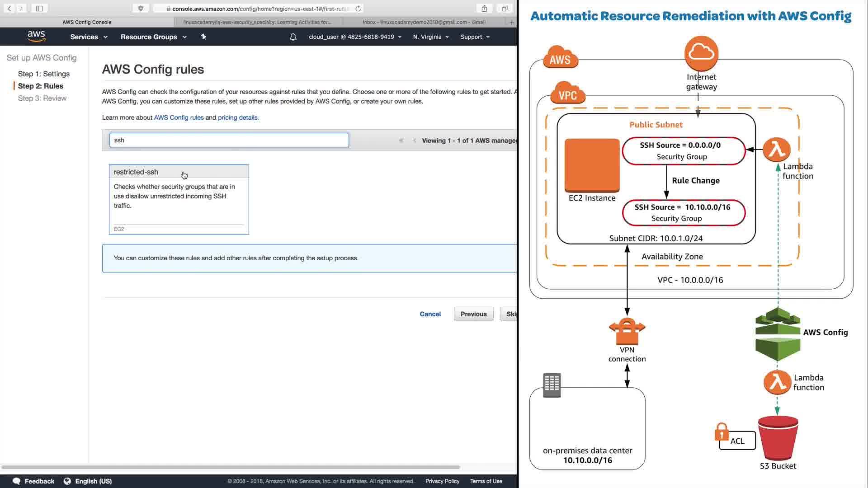Expand the Services dropdown

tap(89, 37)
